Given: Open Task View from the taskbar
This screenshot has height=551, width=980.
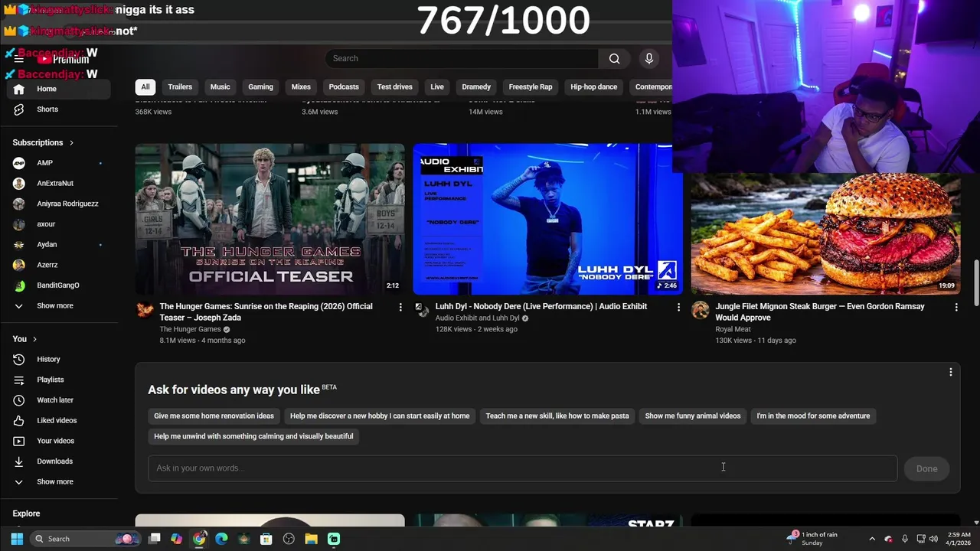Looking at the screenshot, I should point(155,539).
